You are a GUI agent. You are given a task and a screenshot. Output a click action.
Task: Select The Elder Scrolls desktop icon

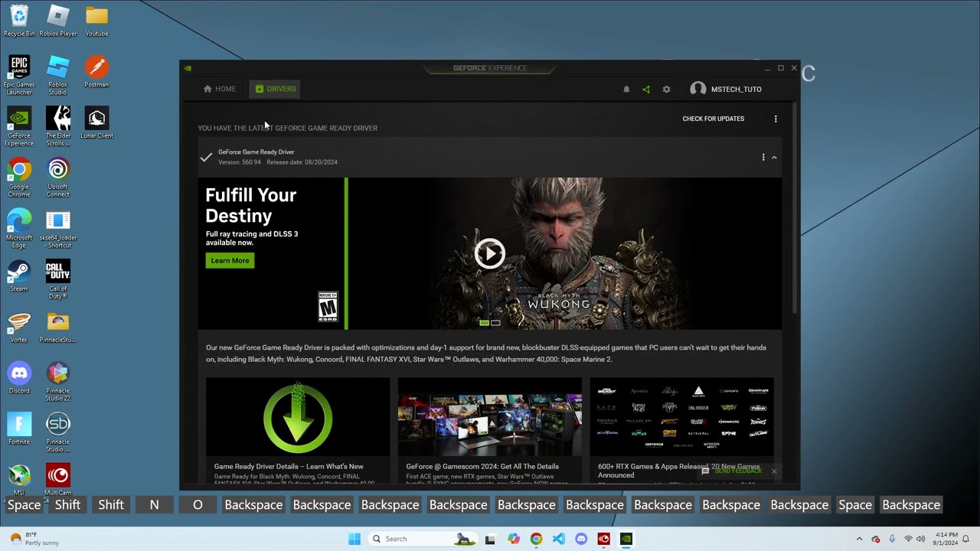pos(58,126)
